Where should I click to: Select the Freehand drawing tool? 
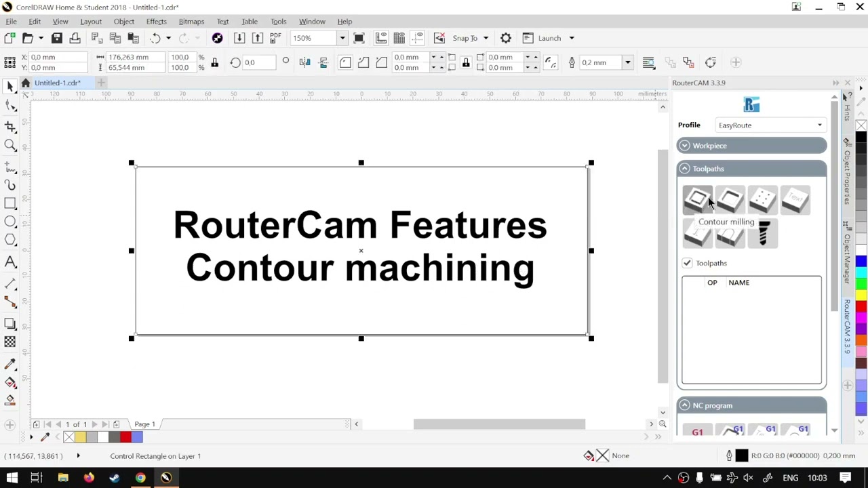click(10, 167)
